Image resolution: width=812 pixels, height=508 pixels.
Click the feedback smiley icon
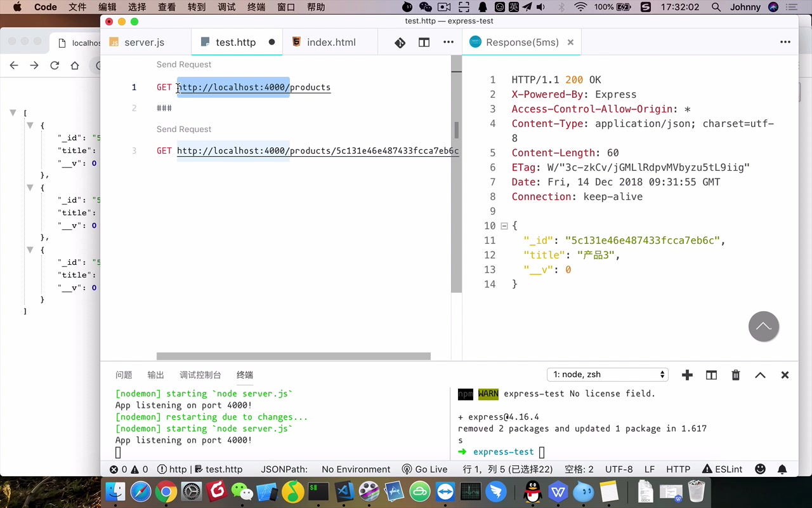click(760, 469)
